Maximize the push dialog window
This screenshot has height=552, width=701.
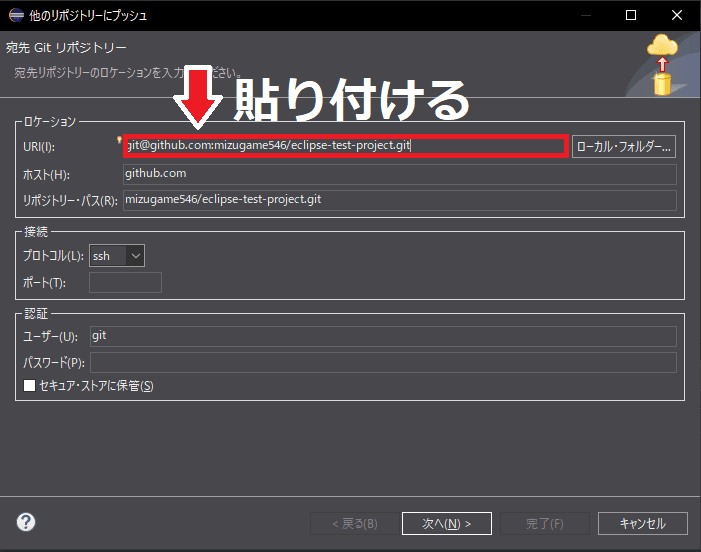pos(631,15)
